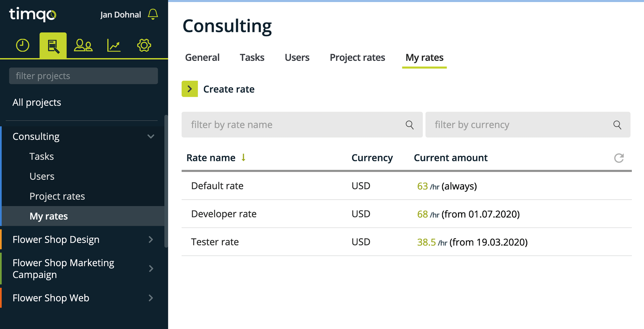
Task: Expand the Create rate section
Action: click(190, 89)
